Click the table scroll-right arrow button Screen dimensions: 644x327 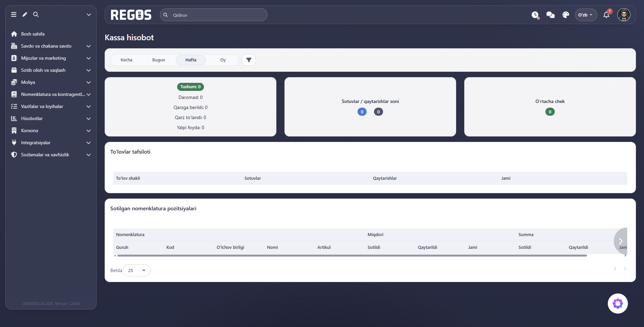621,241
